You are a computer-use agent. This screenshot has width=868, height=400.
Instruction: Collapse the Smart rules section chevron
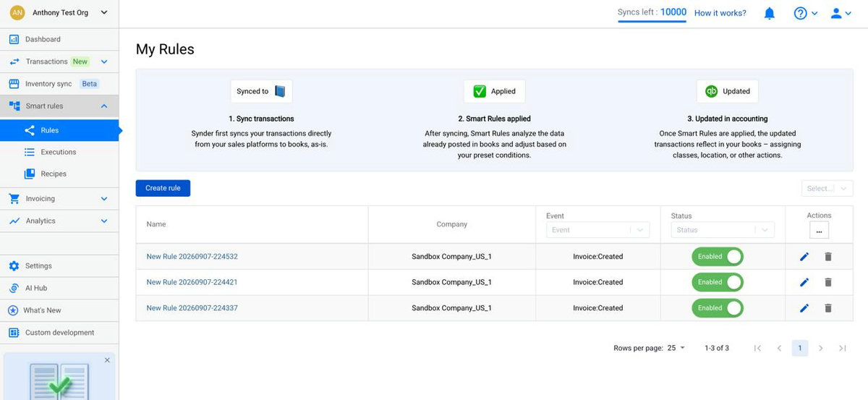pos(104,106)
